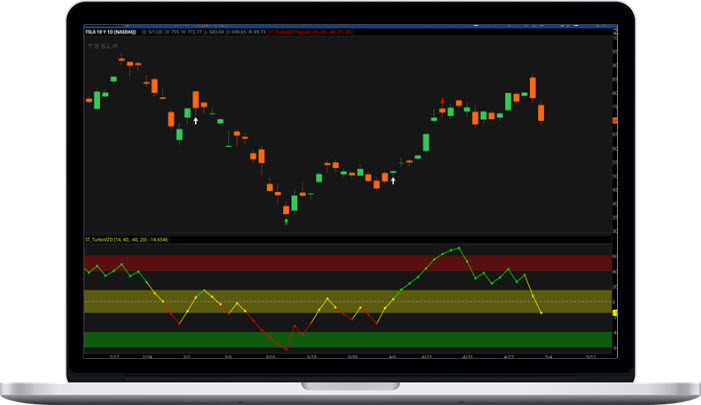Click the lowest trough of the oscillator line
The image size is (701, 405).
click(x=286, y=350)
